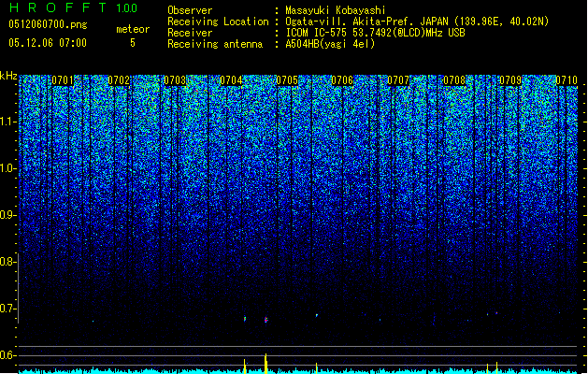The height and width of the screenshot is (374, 588).
Task: Click the 0.8 kHz axis label
Action: pos(7,262)
